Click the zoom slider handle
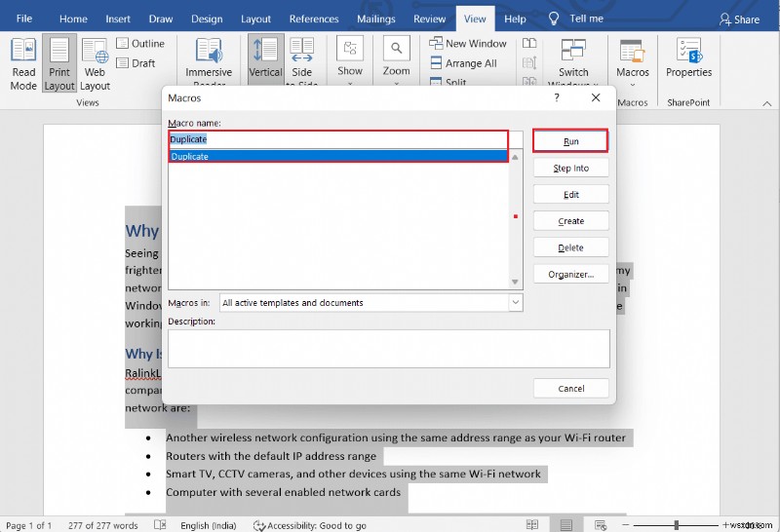This screenshot has width=780, height=532. 677,525
